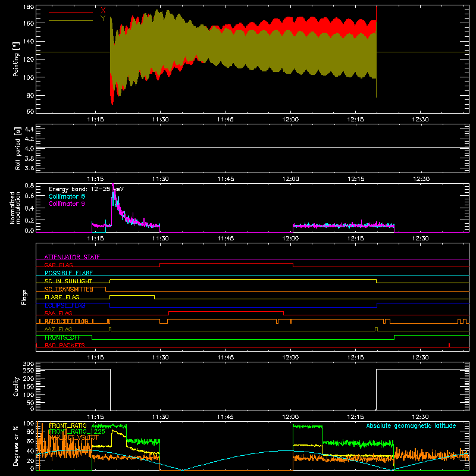Click the 180 value on the Pointing axis
The image size is (476, 476).
(x=29, y=7)
